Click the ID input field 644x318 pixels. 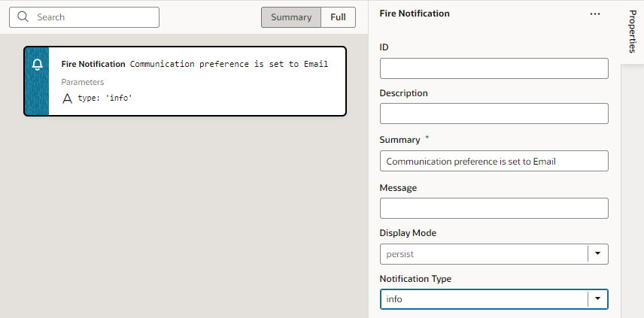point(494,68)
